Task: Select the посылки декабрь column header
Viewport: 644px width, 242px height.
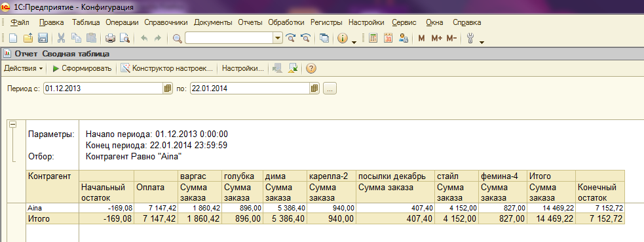Action: [x=396, y=176]
